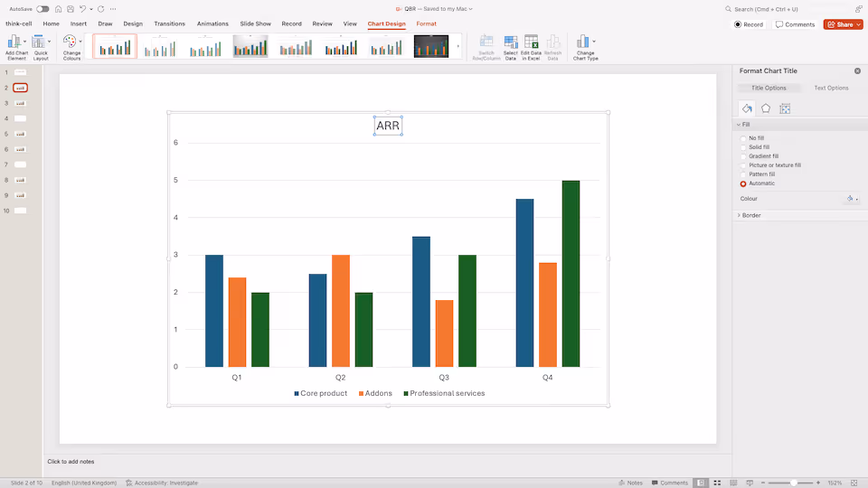Click the collaboration icon near search

[859, 9]
